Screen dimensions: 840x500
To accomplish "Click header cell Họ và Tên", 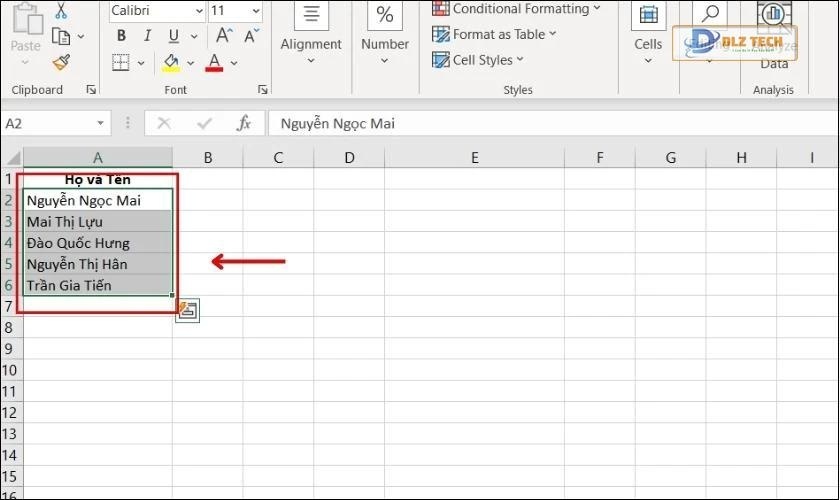I will (x=98, y=179).
